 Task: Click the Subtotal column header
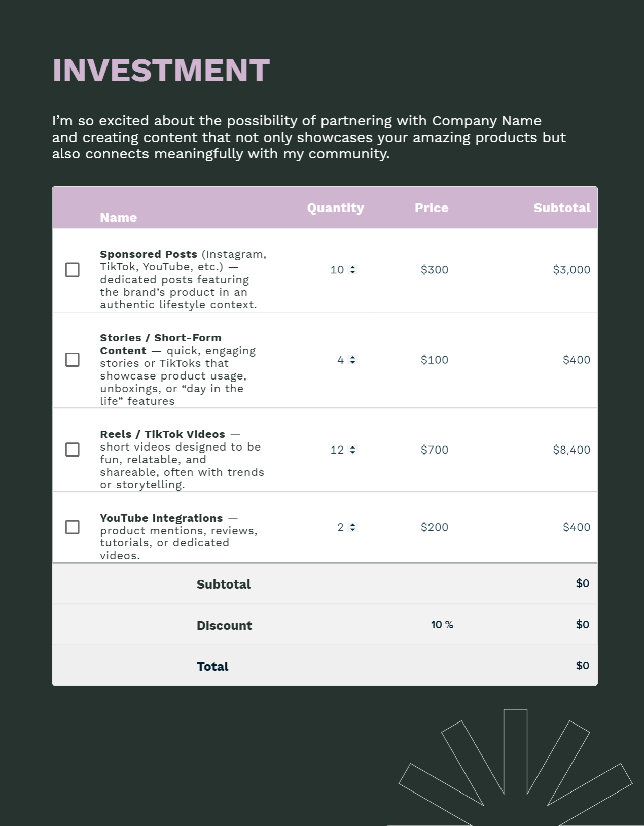pyautogui.click(x=562, y=208)
